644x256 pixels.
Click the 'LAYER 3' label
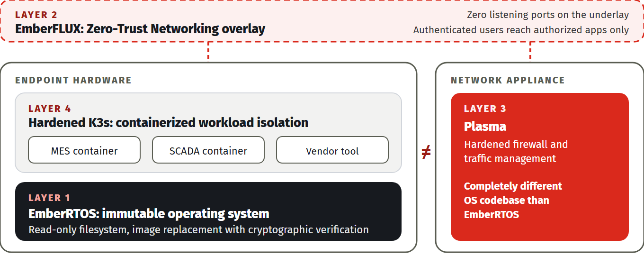485,109
